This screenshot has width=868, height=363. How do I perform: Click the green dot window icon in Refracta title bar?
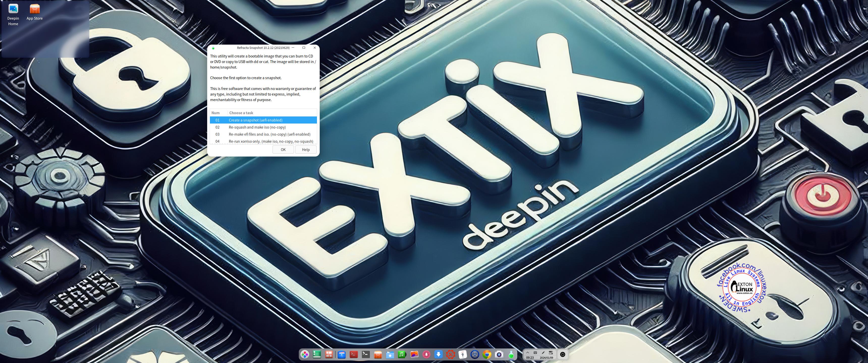click(213, 48)
